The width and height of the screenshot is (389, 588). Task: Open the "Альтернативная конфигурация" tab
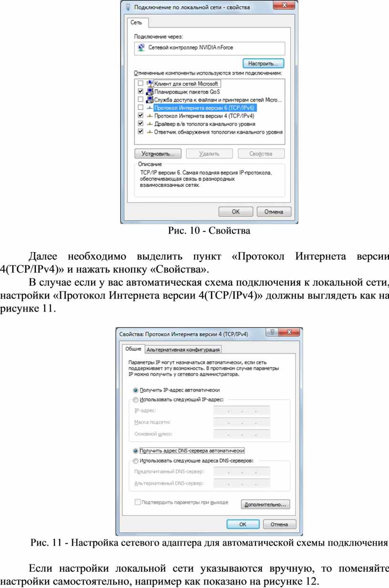[183, 350]
